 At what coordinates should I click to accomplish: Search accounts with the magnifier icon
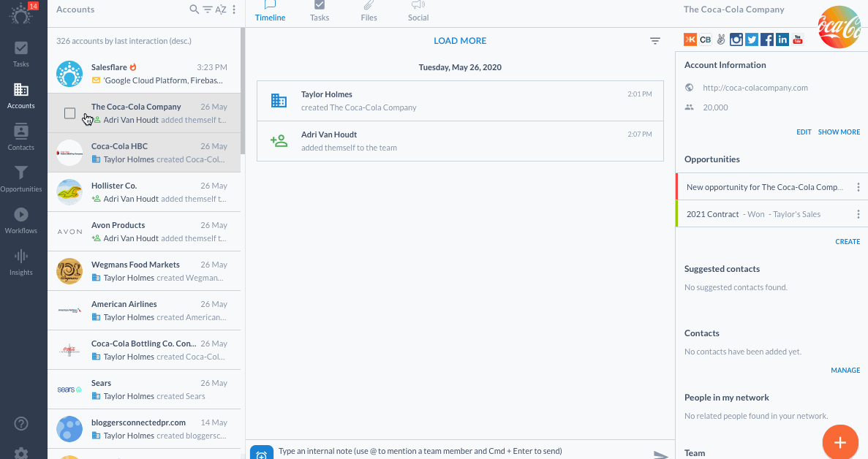194,10
